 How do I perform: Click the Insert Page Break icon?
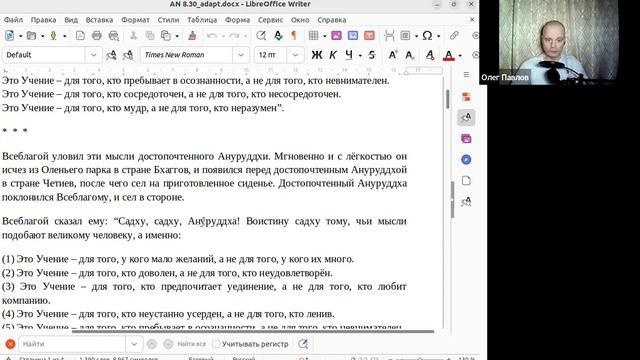[389, 36]
